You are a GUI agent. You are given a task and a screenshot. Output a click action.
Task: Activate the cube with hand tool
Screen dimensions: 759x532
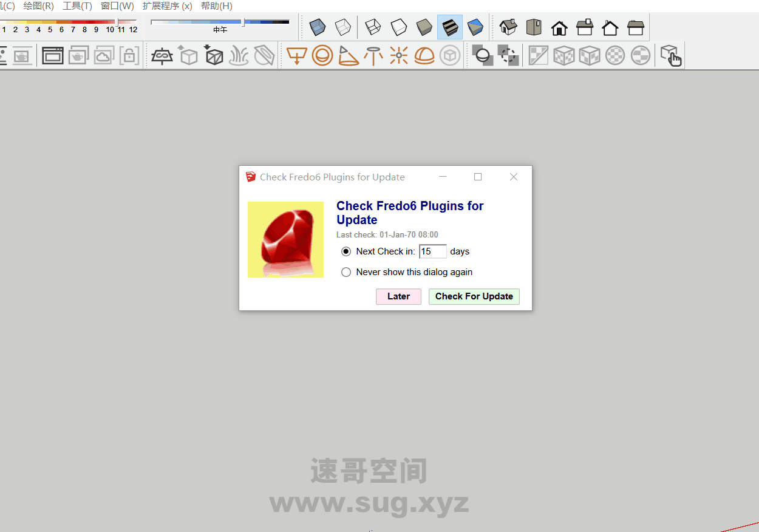tap(671, 56)
